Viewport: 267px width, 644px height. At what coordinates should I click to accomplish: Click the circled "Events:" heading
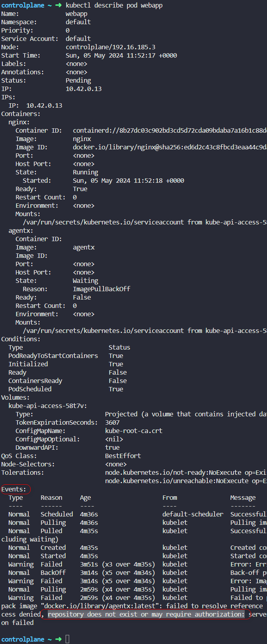[x=14, y=489]
